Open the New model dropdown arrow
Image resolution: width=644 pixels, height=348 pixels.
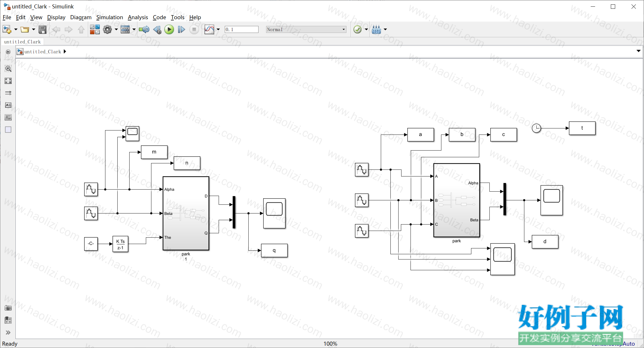[x=16, y=29]
